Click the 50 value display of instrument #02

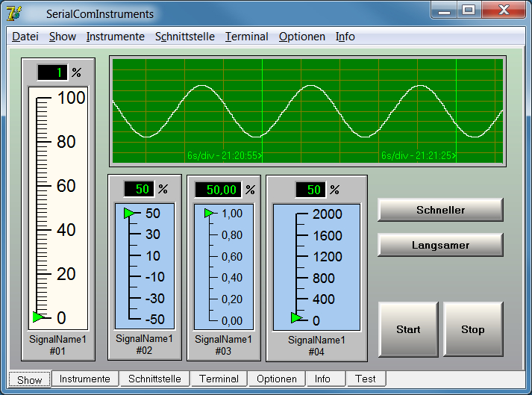pyautogui.click(x=140, y=189)
